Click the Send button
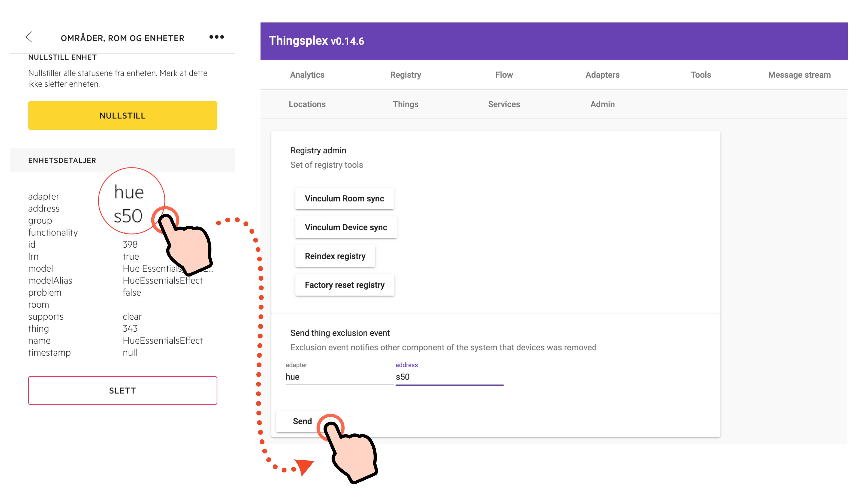Image resolution: width=868 pixels, height=496 pixels. click(302, 421)
